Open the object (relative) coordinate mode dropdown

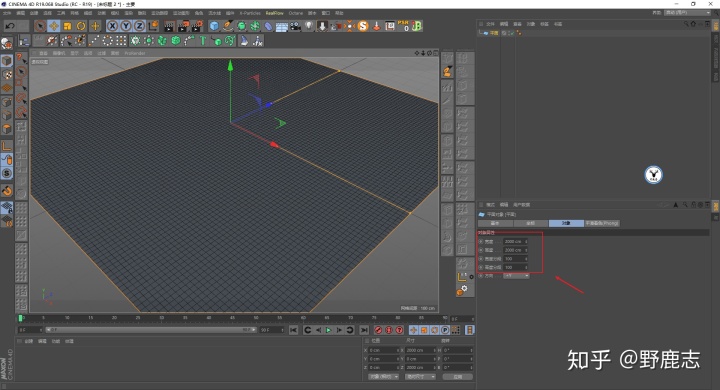[x=383, y=377]
